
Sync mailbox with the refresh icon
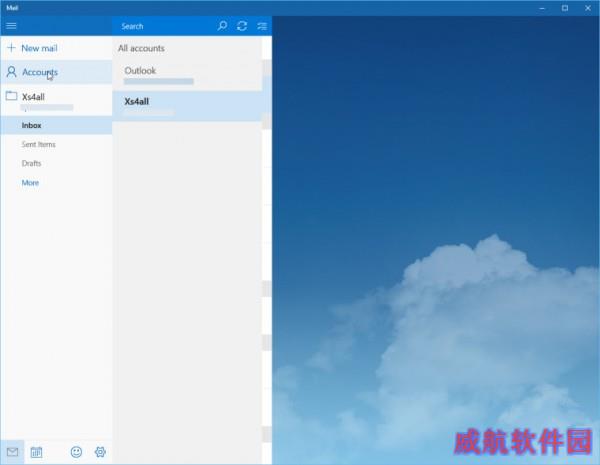pos(242,26)
